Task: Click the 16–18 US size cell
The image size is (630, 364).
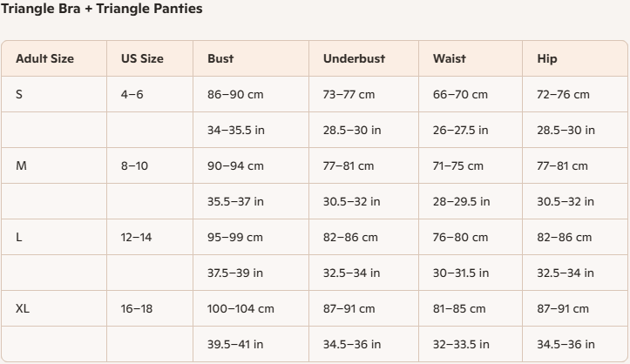Action: tap(136, 308)
